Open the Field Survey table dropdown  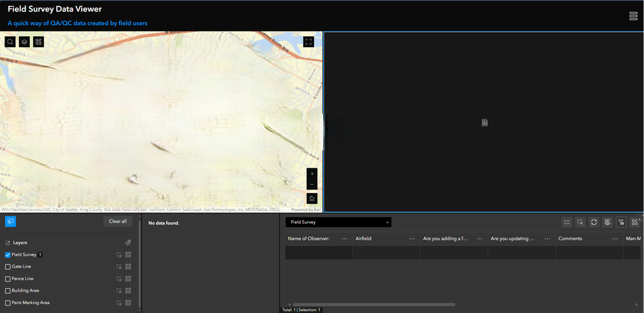tap(338, 222)
